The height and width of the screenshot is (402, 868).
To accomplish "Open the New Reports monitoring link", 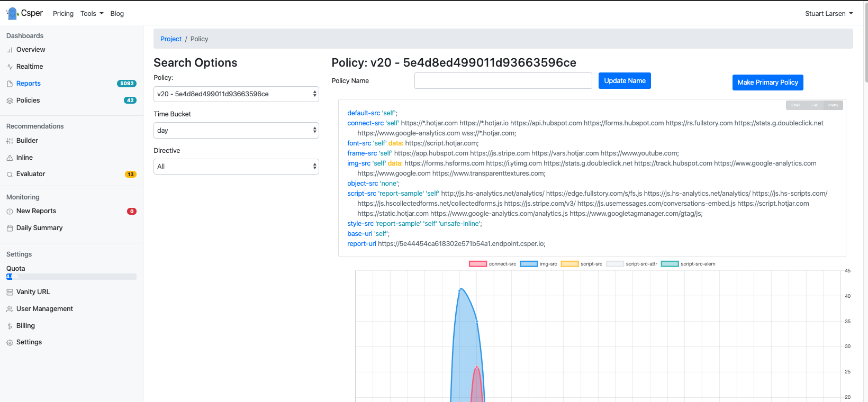I will pyautogui.click(x=36, y=211).
